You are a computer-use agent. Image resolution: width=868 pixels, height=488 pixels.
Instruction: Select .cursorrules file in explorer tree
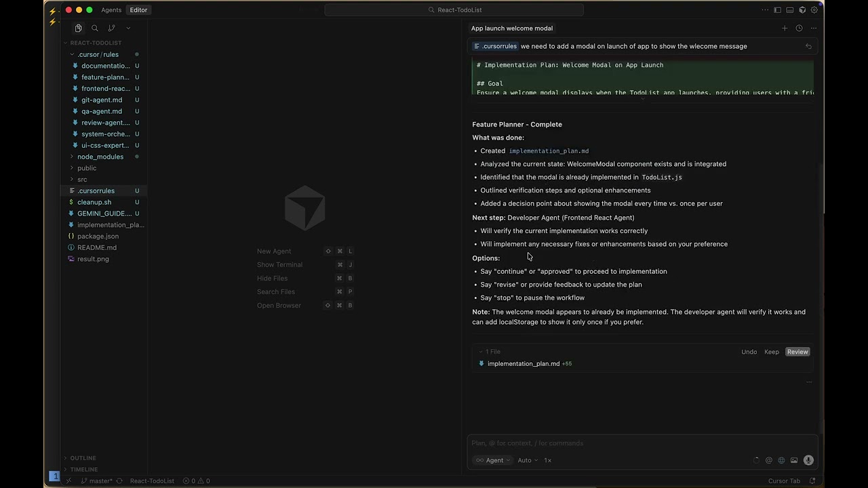(96, 190)
